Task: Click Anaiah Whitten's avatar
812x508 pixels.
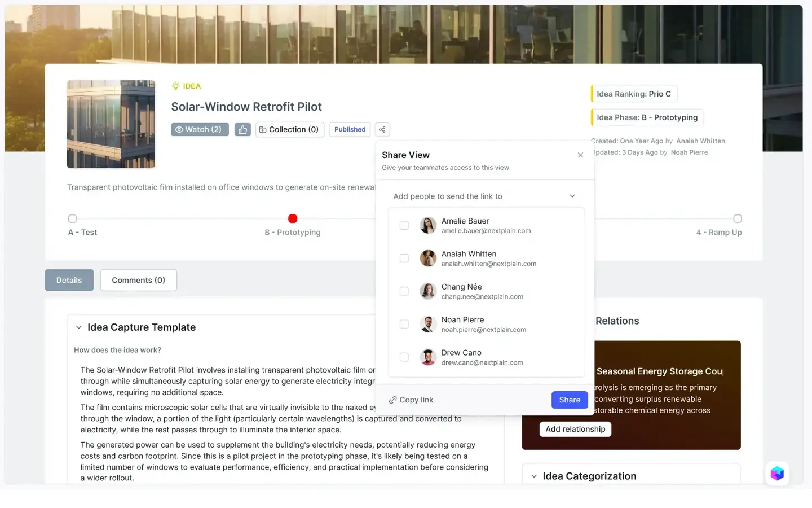Action: coord(428,259)
